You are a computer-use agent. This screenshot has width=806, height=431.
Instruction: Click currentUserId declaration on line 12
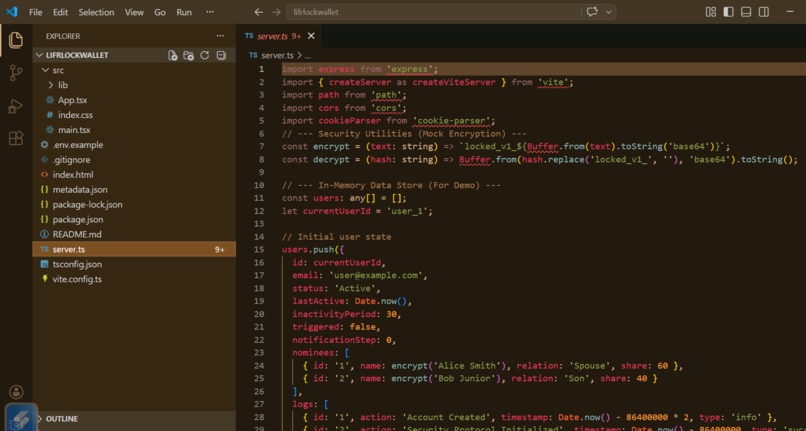coord(336,211)
